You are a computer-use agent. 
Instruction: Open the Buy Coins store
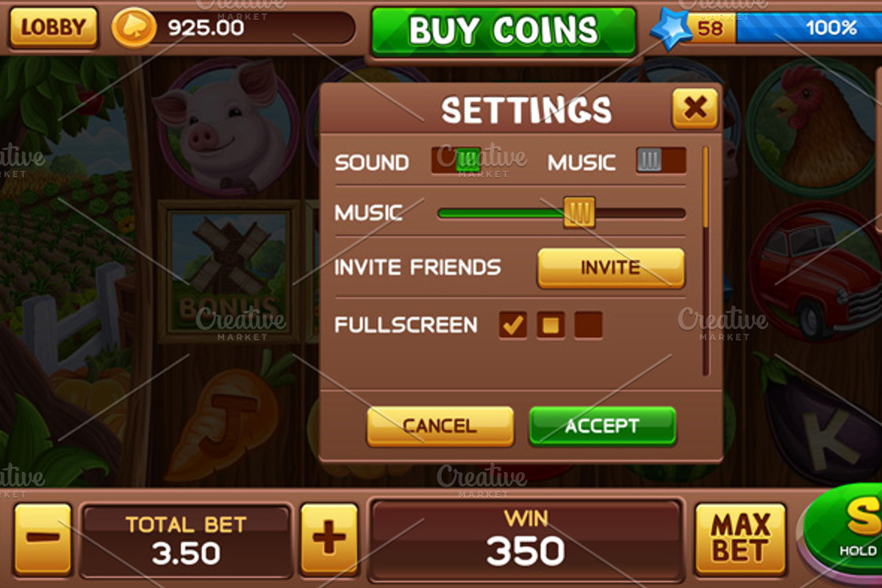503,31
